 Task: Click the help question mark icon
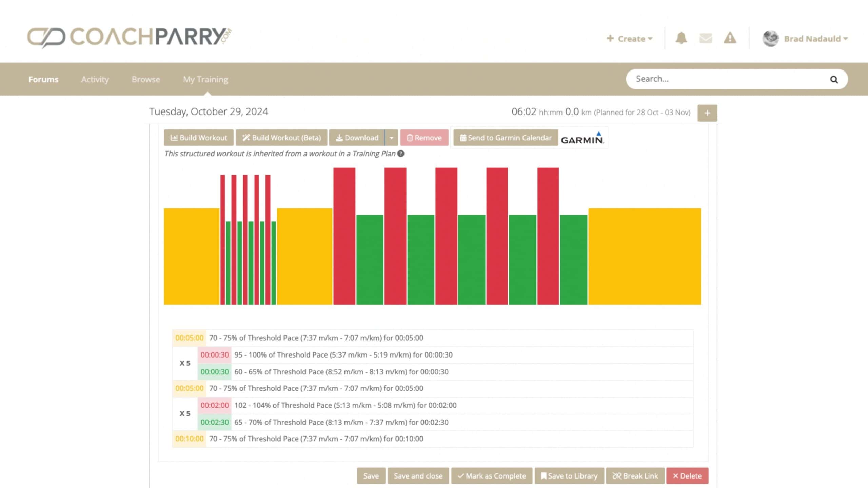[x=401, y=154]
